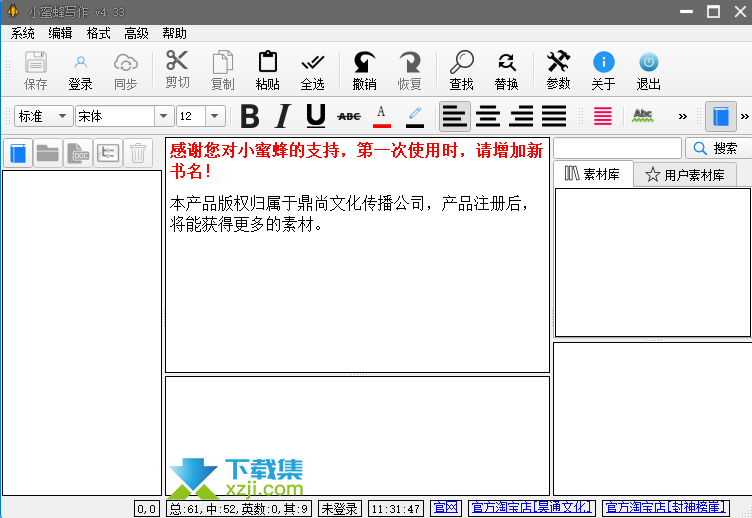
Task: Switch to the 素材库 tab
Action: 593,174
